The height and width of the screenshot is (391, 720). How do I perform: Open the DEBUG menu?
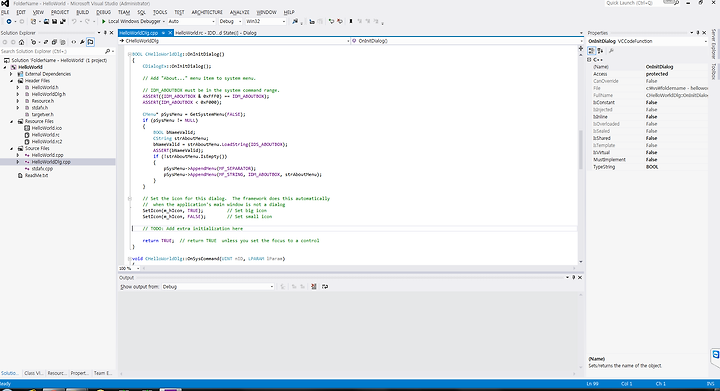click(x=103, y=12)
